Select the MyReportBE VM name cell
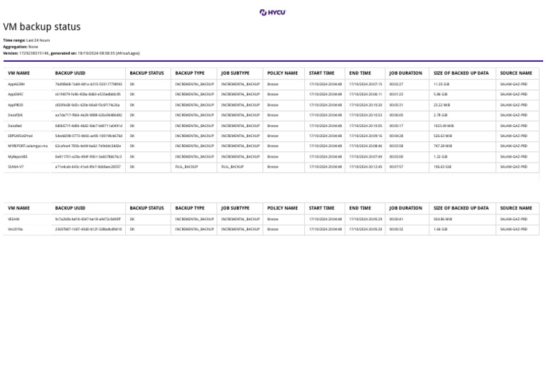The height and width of the screenshot is (392, 546). [17, 157]
